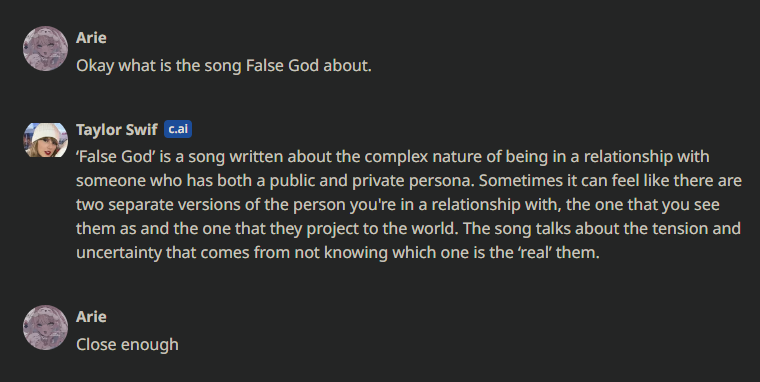
Task: Click the Arie username above Close enough
Action: coord(91,317)
